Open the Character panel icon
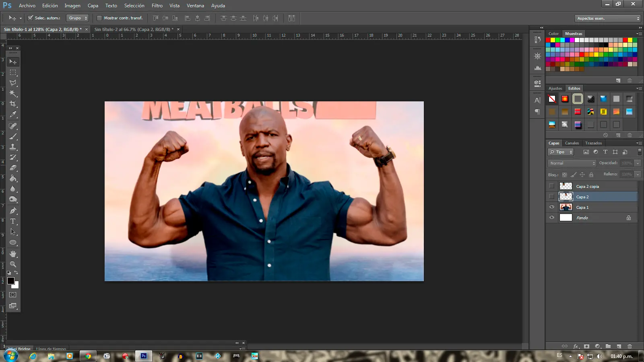This screenshot has width=644, height=362. coord(537,101)
